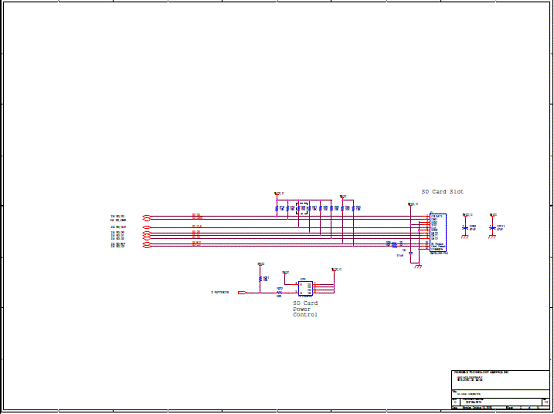Click the lone off-page connector for third signal

147,227
